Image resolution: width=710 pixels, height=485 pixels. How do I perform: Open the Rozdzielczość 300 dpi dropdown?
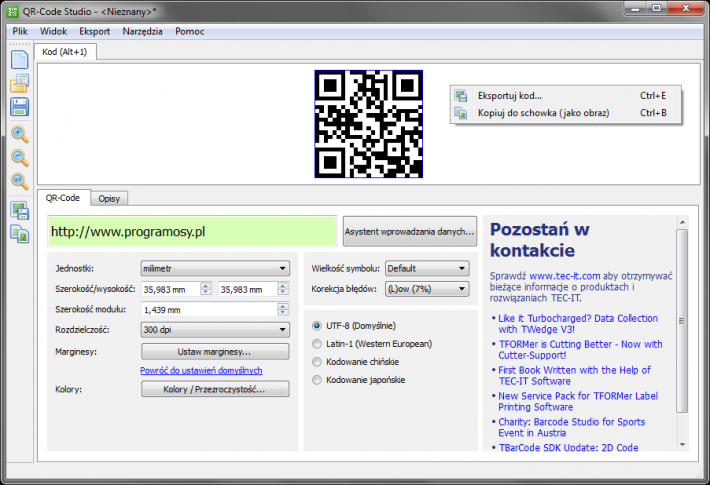pyautogui.click(x=215, y=330)
